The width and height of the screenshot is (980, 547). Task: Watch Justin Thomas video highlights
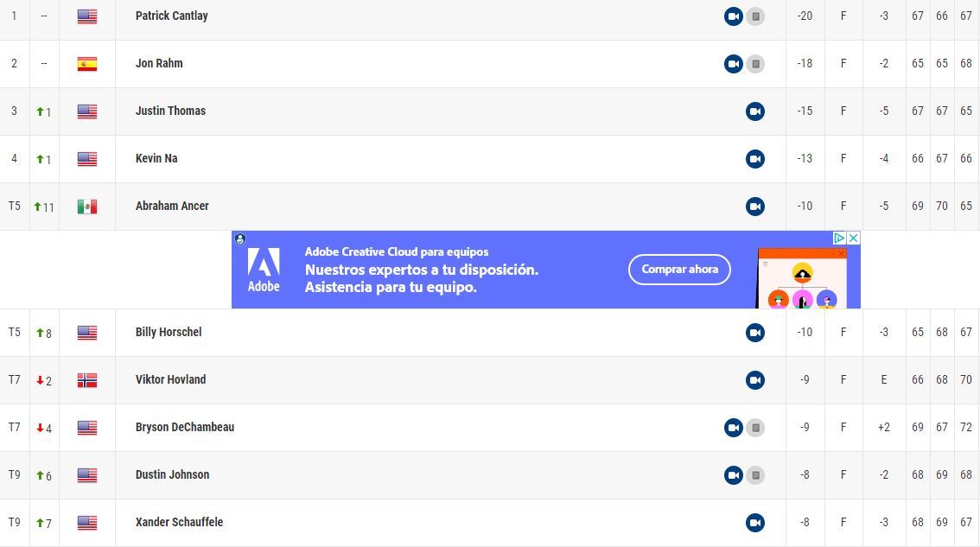coord(755,111)
